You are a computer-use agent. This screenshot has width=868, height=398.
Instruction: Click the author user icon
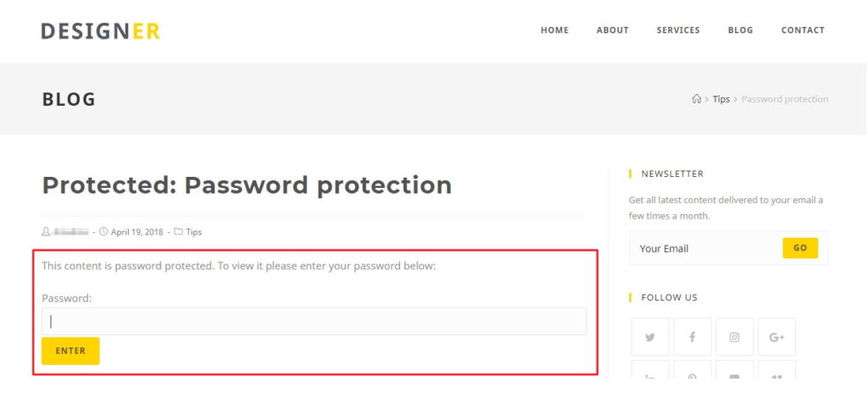click(x=46, y=232)
